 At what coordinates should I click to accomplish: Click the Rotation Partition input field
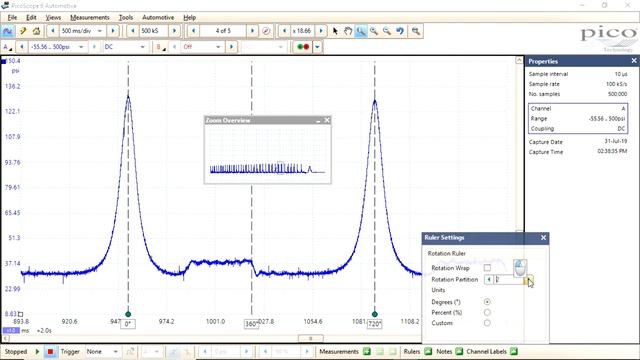(x=509, y=280)
